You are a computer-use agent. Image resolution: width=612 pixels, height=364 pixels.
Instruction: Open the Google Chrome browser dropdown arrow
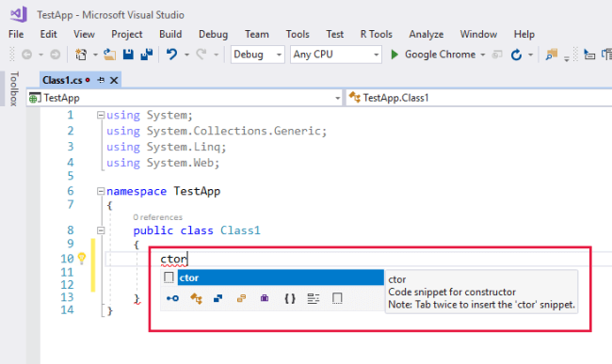tap(483, 55)
